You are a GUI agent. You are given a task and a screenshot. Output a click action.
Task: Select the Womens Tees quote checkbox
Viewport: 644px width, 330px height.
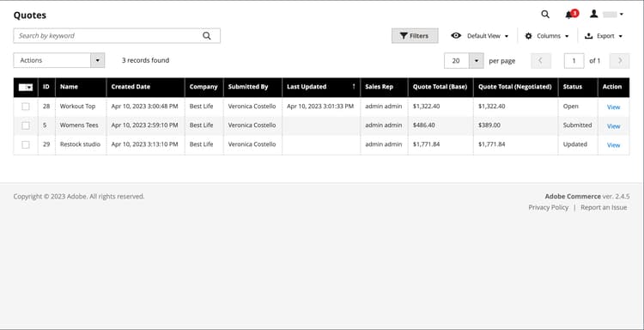pos(26,125)
